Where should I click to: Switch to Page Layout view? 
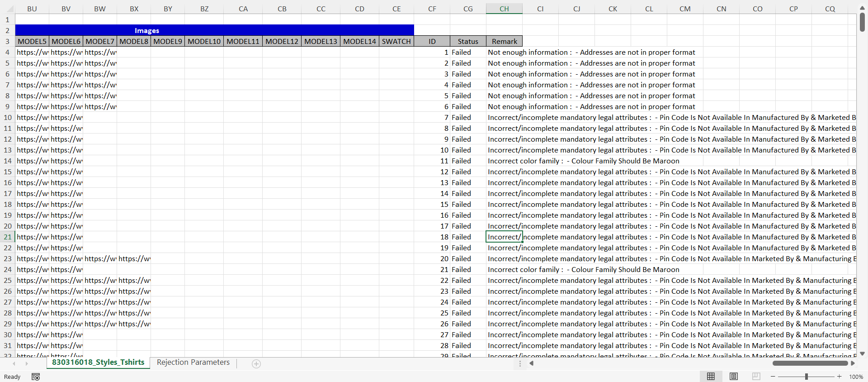tap(734, 377)
